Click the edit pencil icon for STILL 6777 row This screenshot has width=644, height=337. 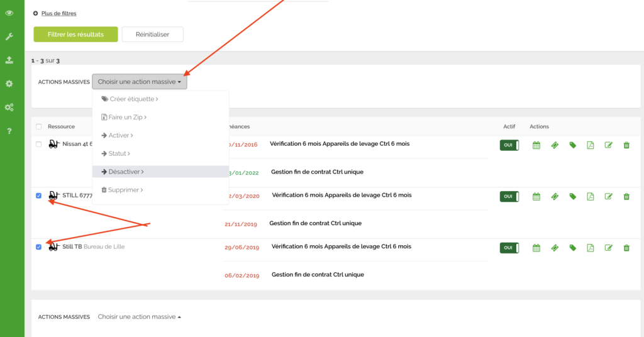[608, 196]
